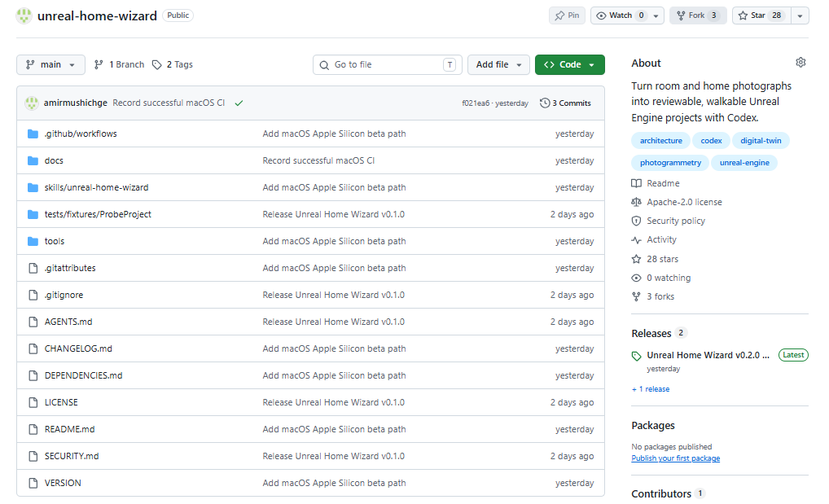Viewport: 829px width, 504px height.
Task: Open the tests/fixtures/ProbeProject folder name
Action: coord(98,214)
